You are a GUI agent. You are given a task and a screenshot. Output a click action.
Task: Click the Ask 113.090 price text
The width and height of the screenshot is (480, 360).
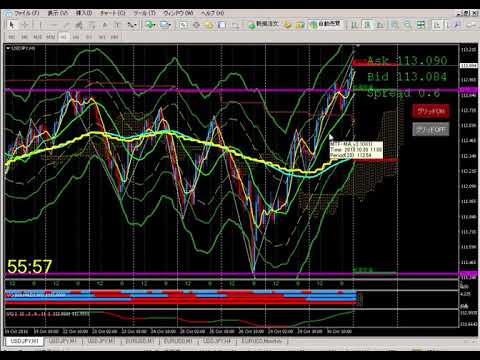(x=407, y=61)
